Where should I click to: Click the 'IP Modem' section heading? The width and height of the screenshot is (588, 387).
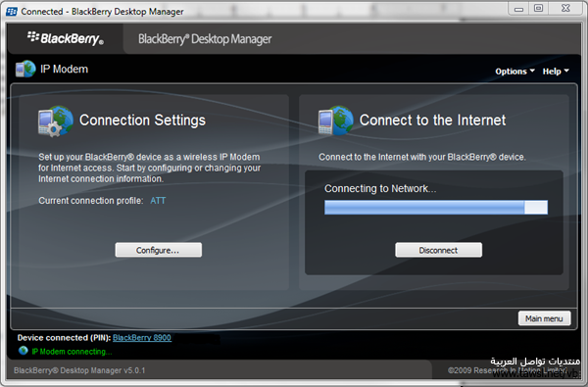64,69
